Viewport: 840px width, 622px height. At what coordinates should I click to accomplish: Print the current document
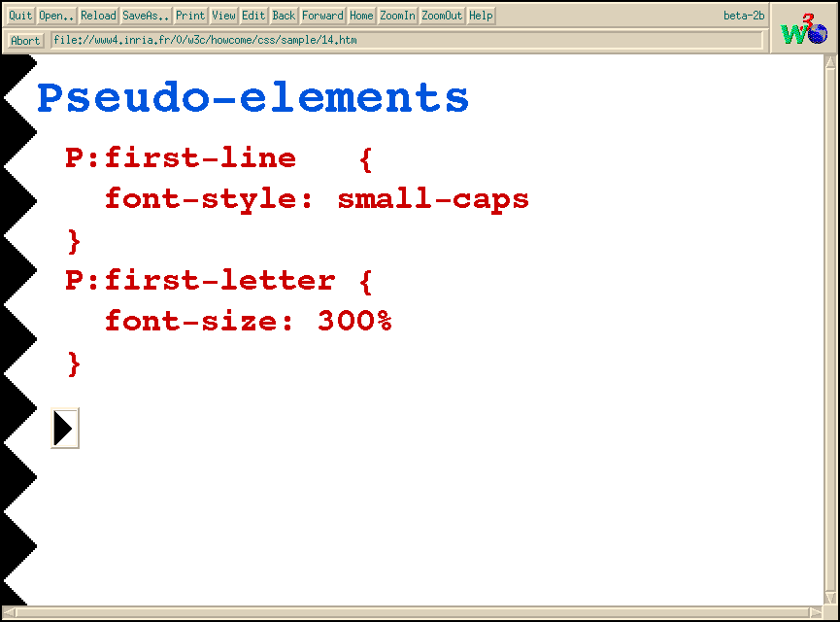190,16
